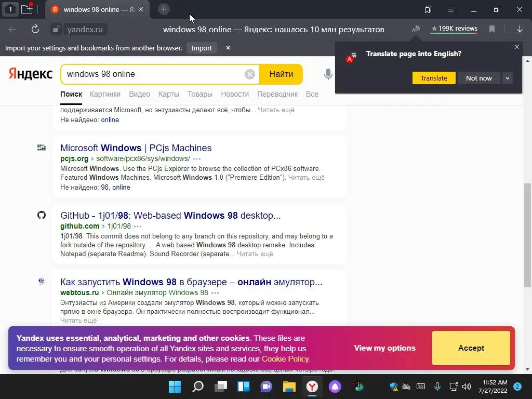Open Как запустить Windows 98 result
This screenshot has width=532, height=399.
pyautogui.click(x=191, y=282)
